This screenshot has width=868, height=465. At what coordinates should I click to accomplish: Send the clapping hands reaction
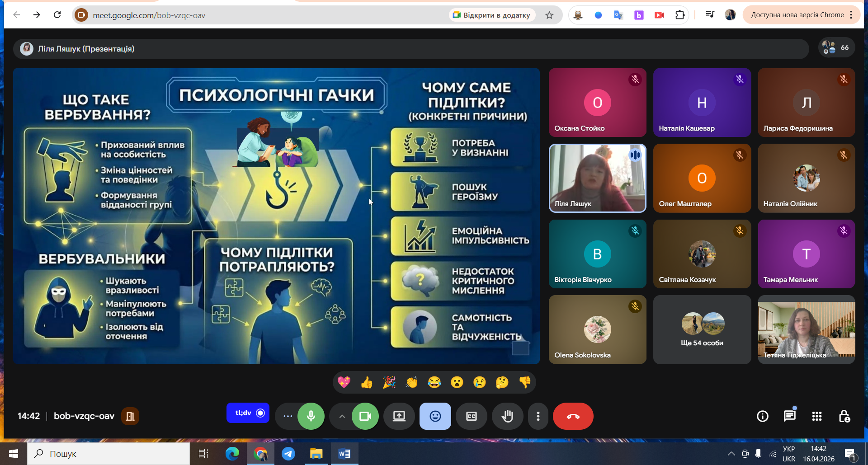tap(411, 383)
